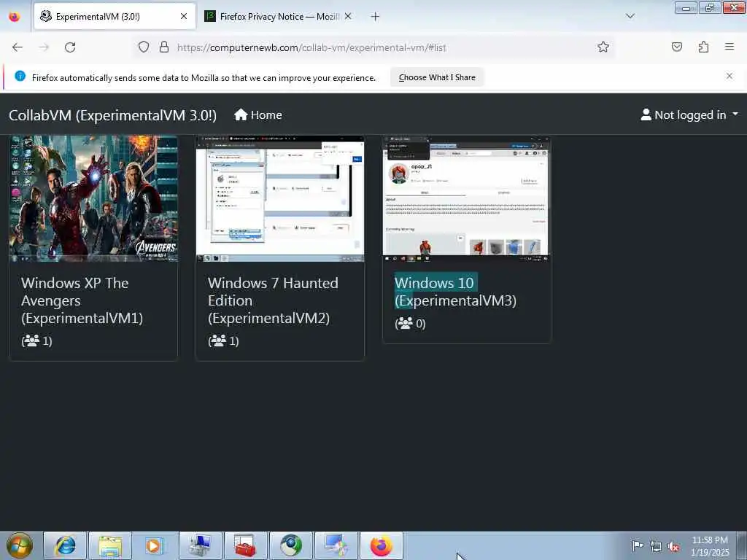747x560 pixels.
Task: Click the Home navigation link
Action: pyautogui.click(x=258, y=114)
